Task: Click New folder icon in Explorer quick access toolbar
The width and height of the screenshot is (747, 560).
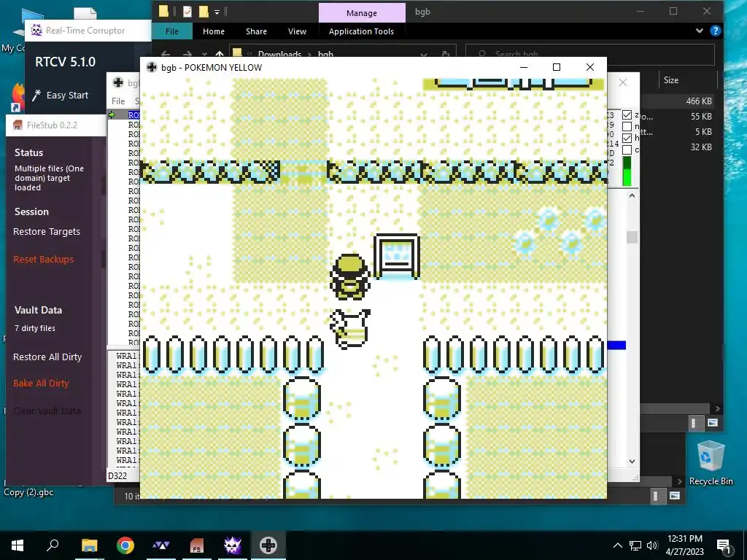Action: [x=204, y=12]
